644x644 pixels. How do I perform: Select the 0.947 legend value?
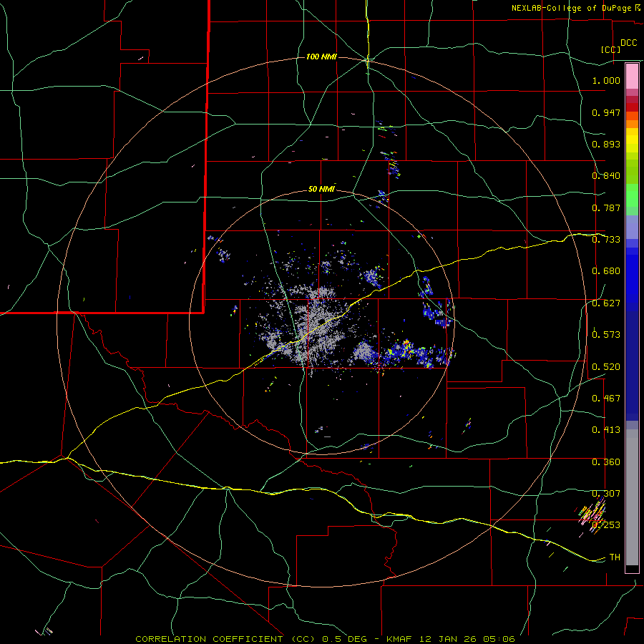(x=606, y=112)
